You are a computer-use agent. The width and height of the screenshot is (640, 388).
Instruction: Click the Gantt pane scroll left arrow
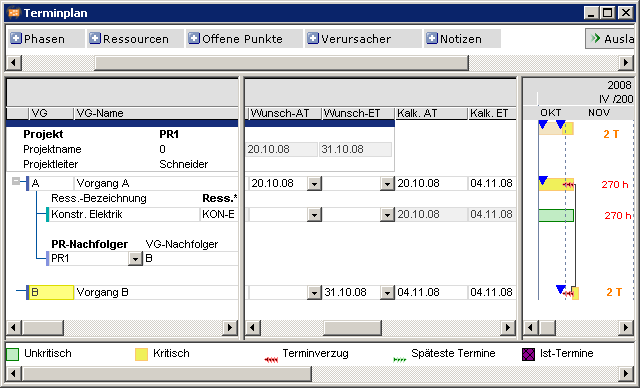(x=531, y=327)
